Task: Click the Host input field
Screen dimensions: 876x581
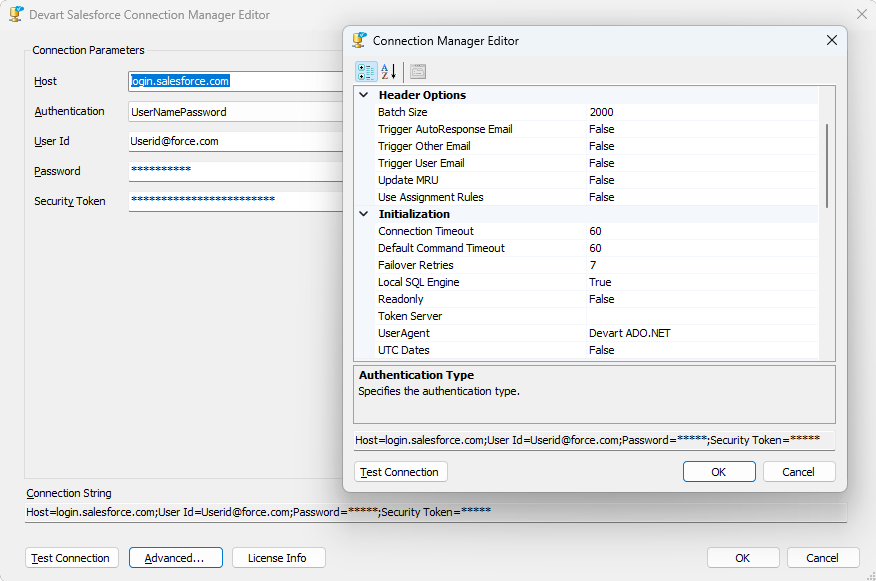Action: [x=235, y=82]
